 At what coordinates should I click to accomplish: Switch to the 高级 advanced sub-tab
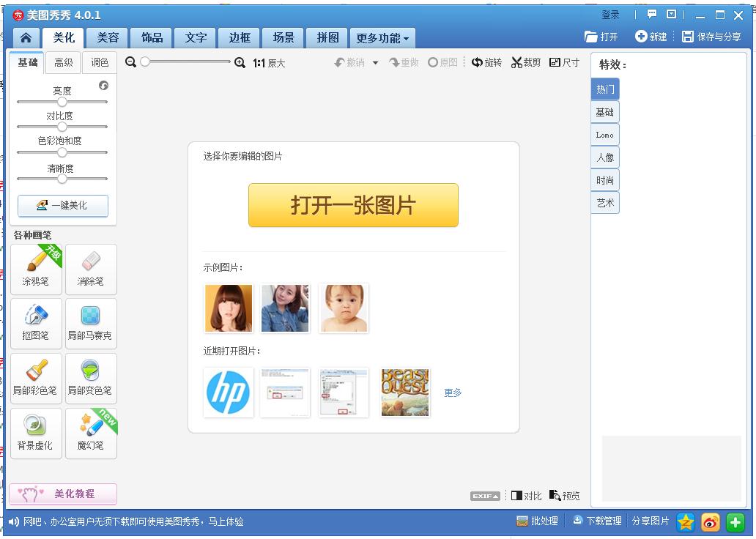63,63
